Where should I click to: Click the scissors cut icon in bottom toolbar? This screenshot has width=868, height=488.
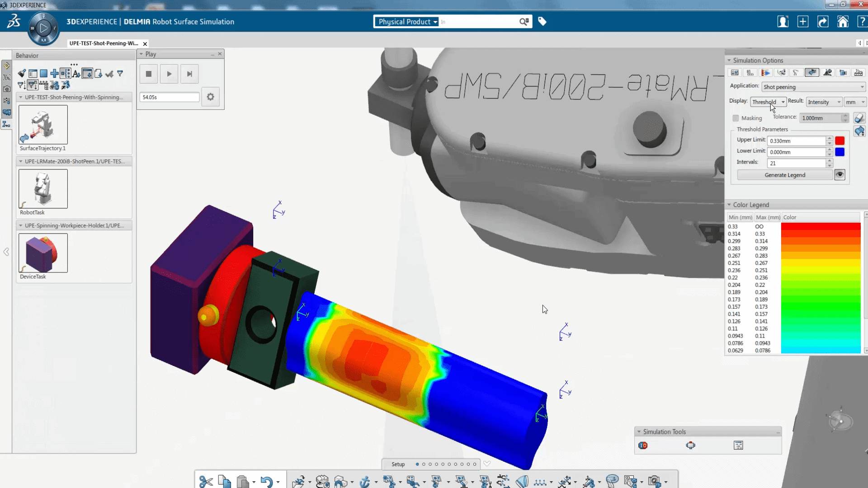click(206, 482)
